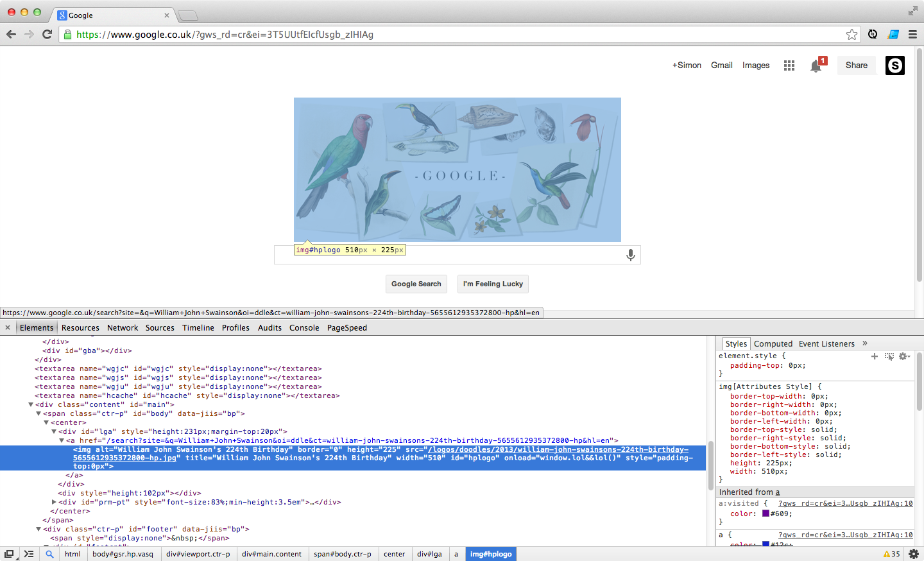The image size is (924, 561).
Task: Select html in the breadcrumb bar
Action: [73, 554]
